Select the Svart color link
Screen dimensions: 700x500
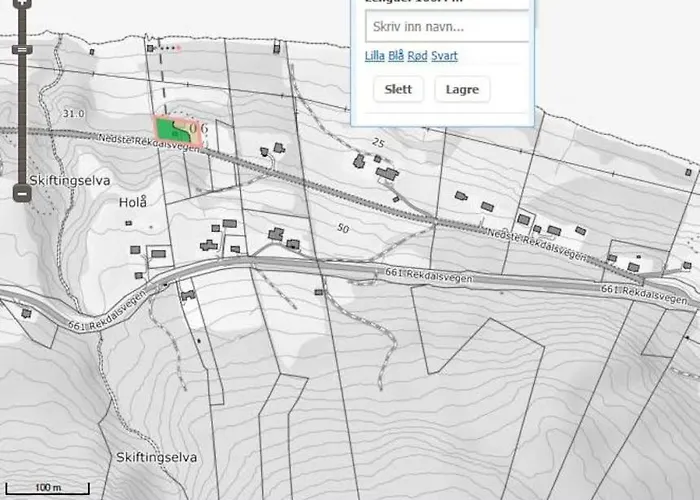click(x=444, y=56)
